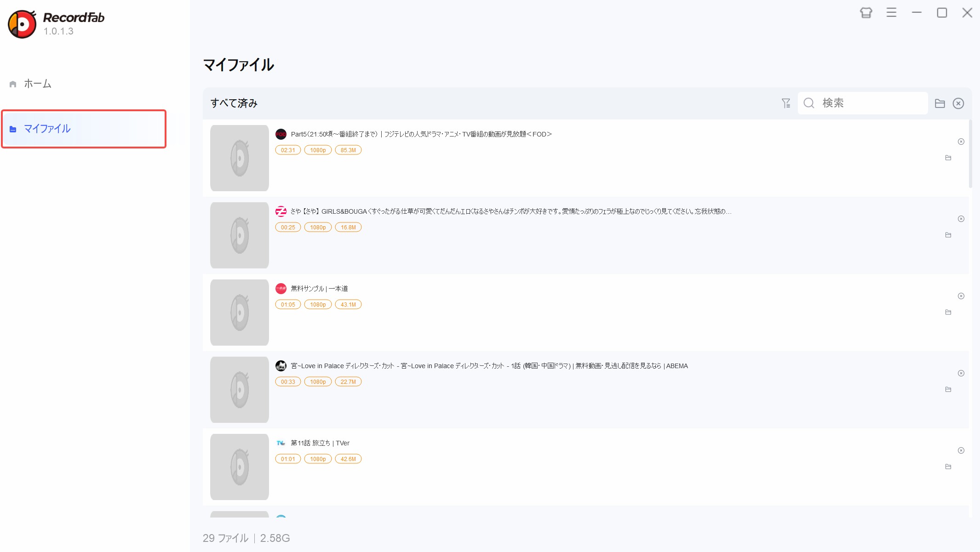The image size is (980, 552).
Task: Select マイファイル in sidebar
Action: point(84,129)
